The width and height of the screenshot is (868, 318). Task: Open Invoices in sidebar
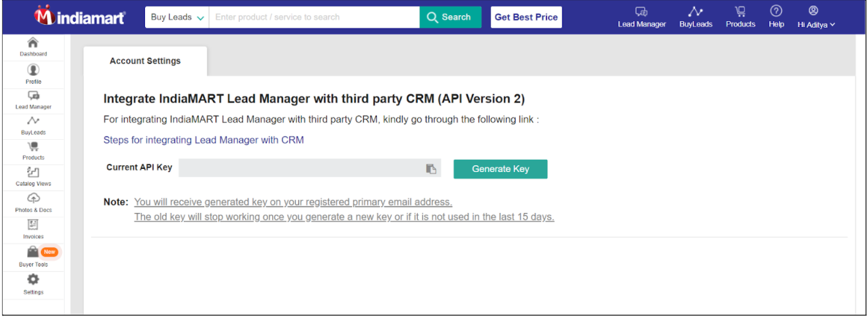pos(33,230)
